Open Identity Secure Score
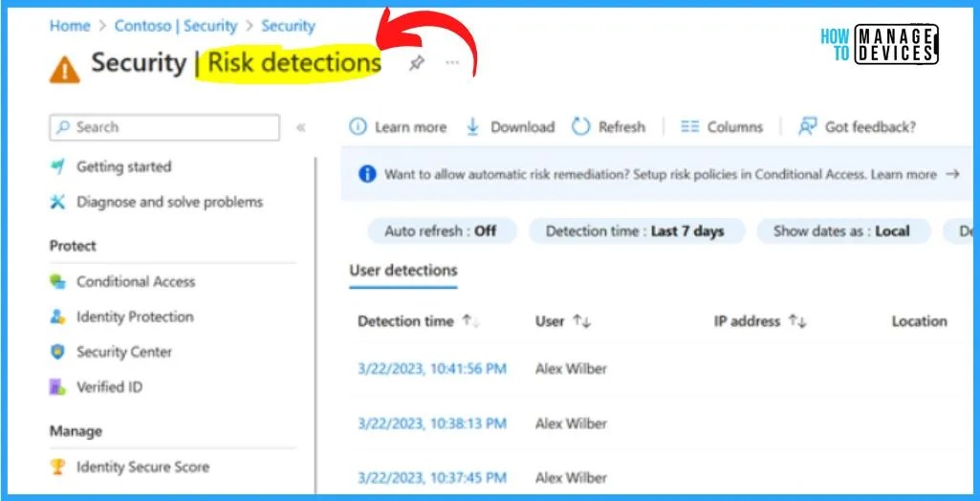The width and height of the screenshot is (980, 501). [142, 467]
